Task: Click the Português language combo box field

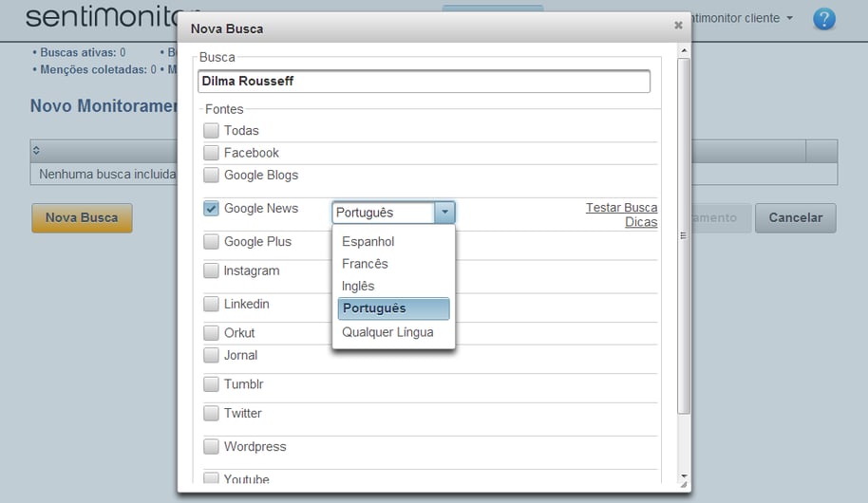Action: click(x=383, y=213)
